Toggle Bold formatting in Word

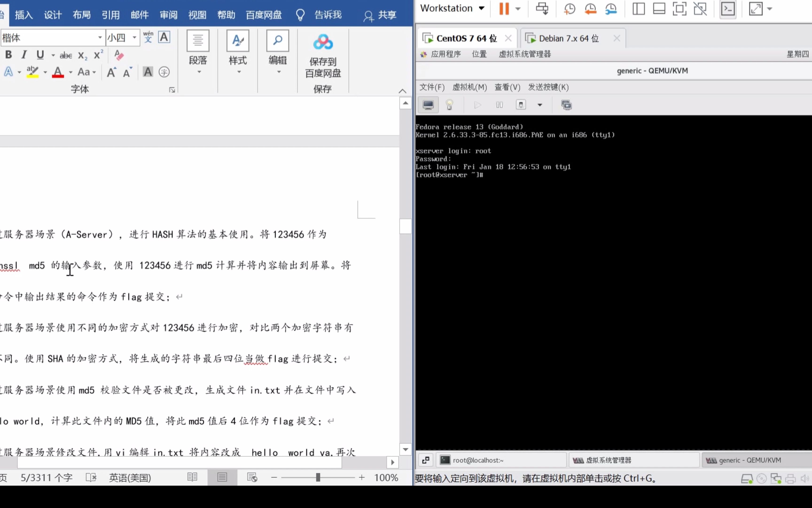coord(9,54)
